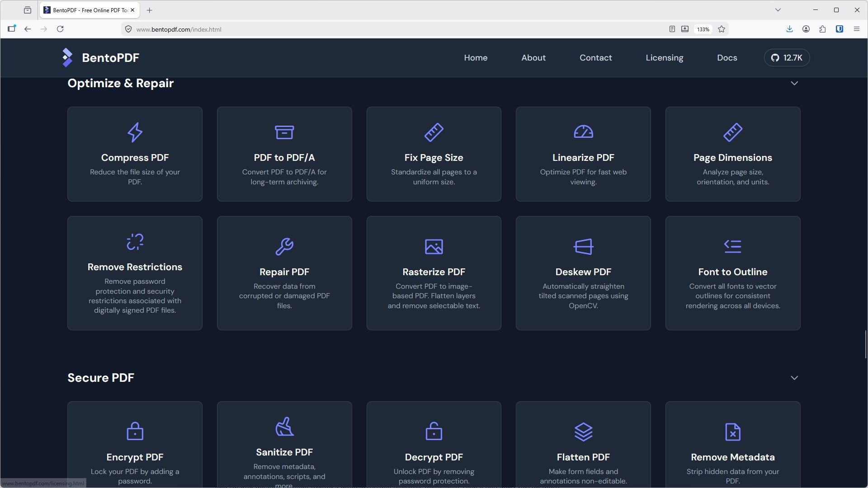Screen dimensions: 868x488
Task: Click the page vertical scrollbar thumb
Action: [x=866, y=344]
